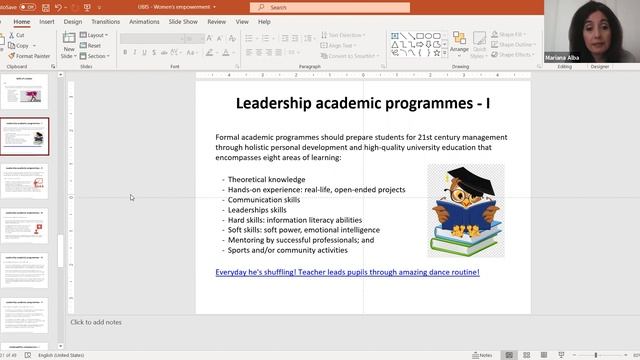Image resolution: width=640 pixels, height=360 pixels.
Task: Click the owl reading book picture
Action: point(466,210)
